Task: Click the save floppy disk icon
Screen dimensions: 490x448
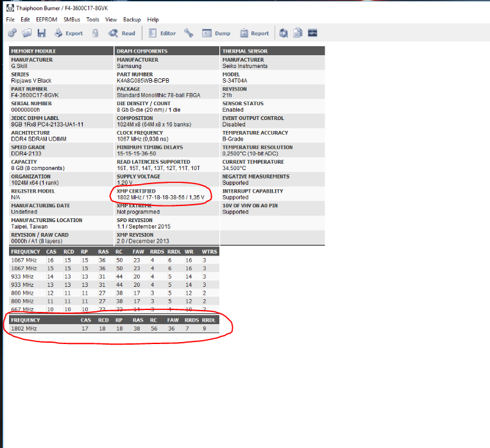Action: pyautogui.click(x=42, y=33)
